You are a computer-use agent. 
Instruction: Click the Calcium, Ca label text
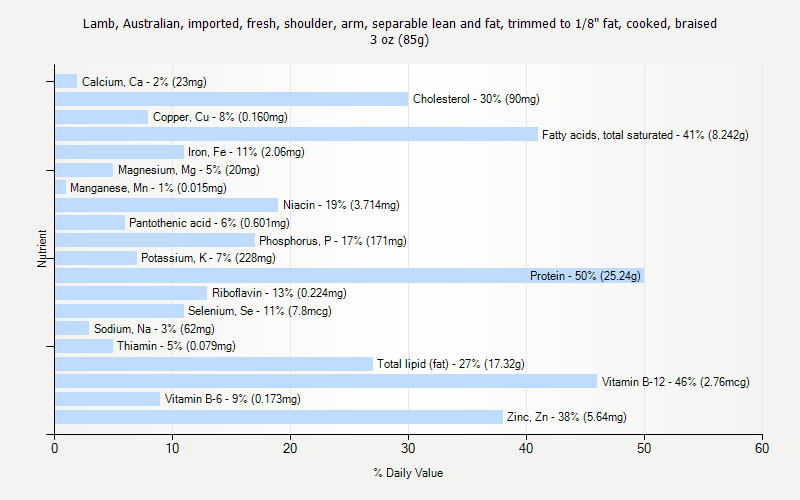pyautogui.click(x=144, y=82)
